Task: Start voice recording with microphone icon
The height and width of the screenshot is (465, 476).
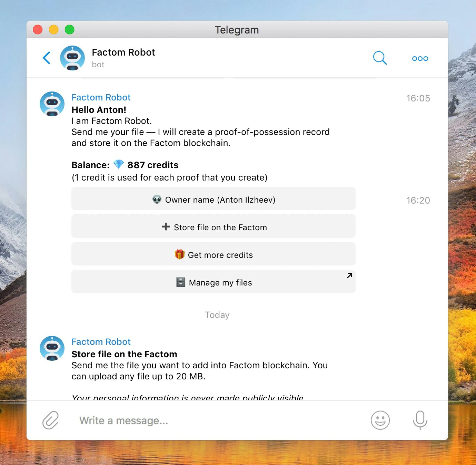Action: (420, 420)
